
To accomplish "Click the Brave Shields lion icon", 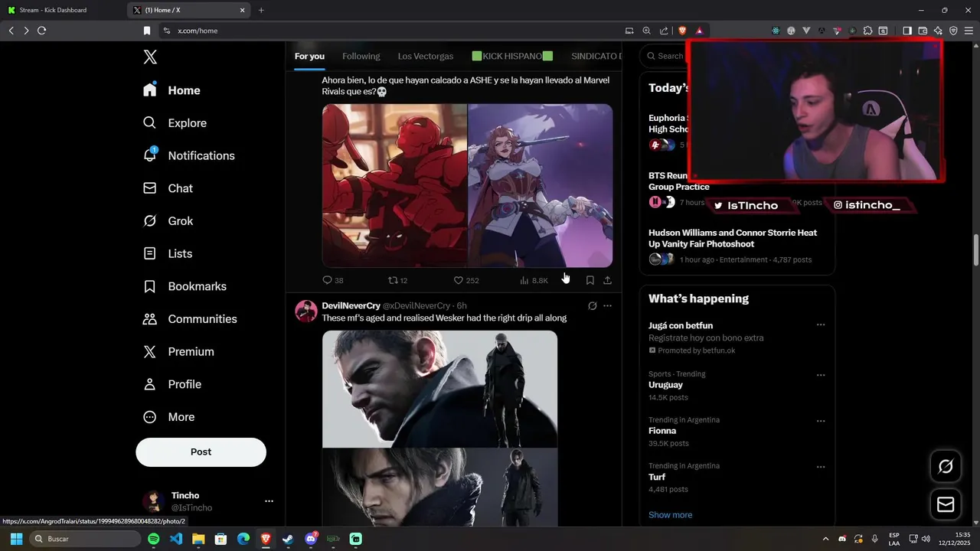I will coord(682,31).
